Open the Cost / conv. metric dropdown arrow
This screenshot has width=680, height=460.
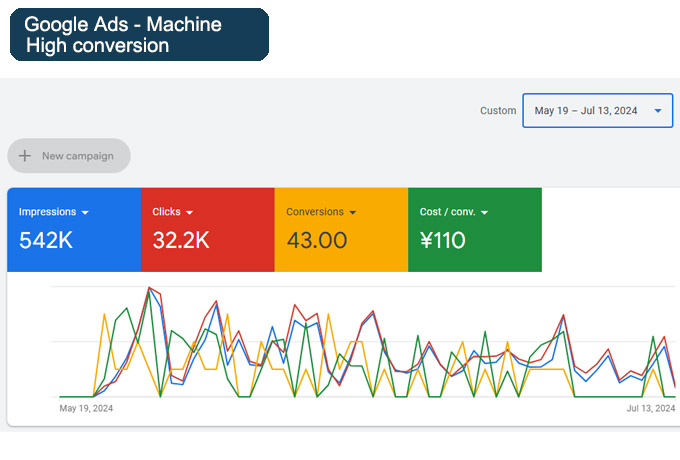coord(484,212)
